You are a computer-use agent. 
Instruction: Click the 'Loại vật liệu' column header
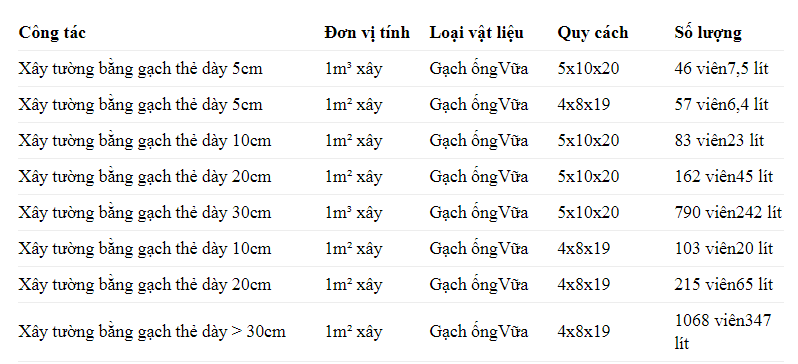point(476,33)
